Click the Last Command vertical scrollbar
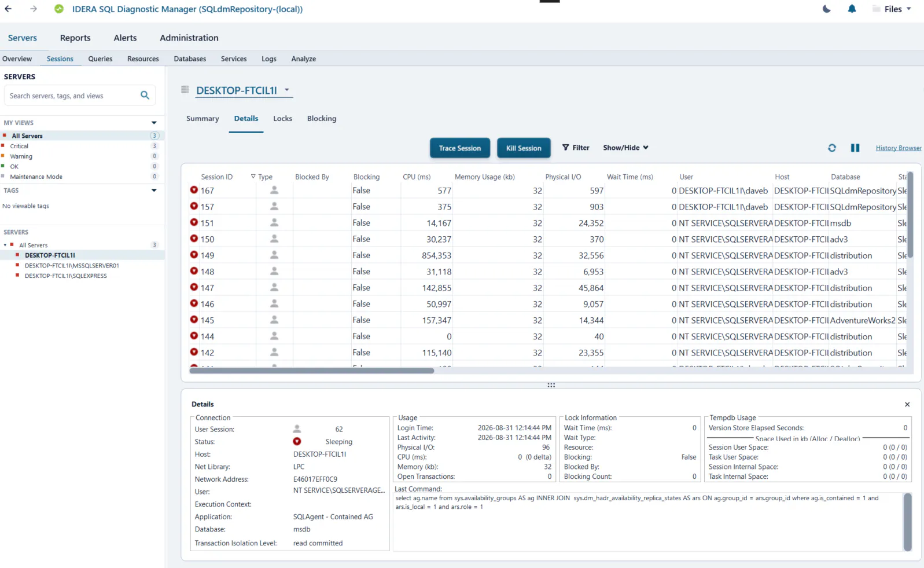 [x=908, y=522]
